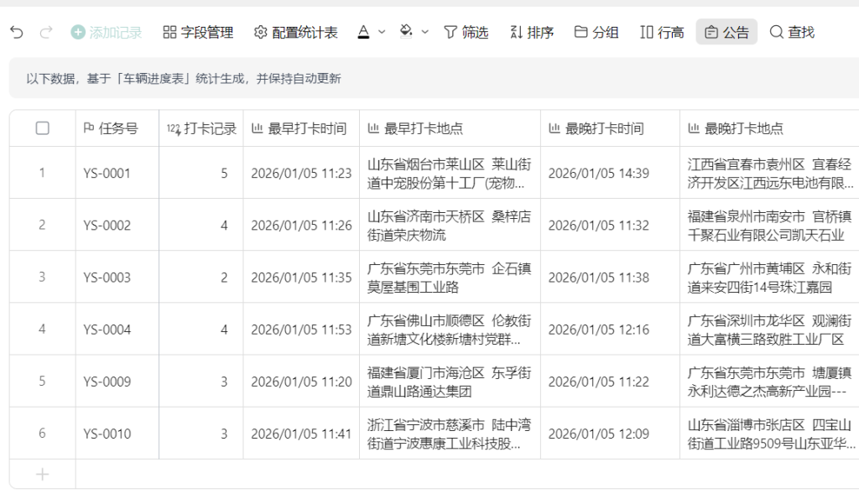The image size is (859, 504).
Task: Select cell 2026/01/05 12:16
Action: [x=610, y=330]
